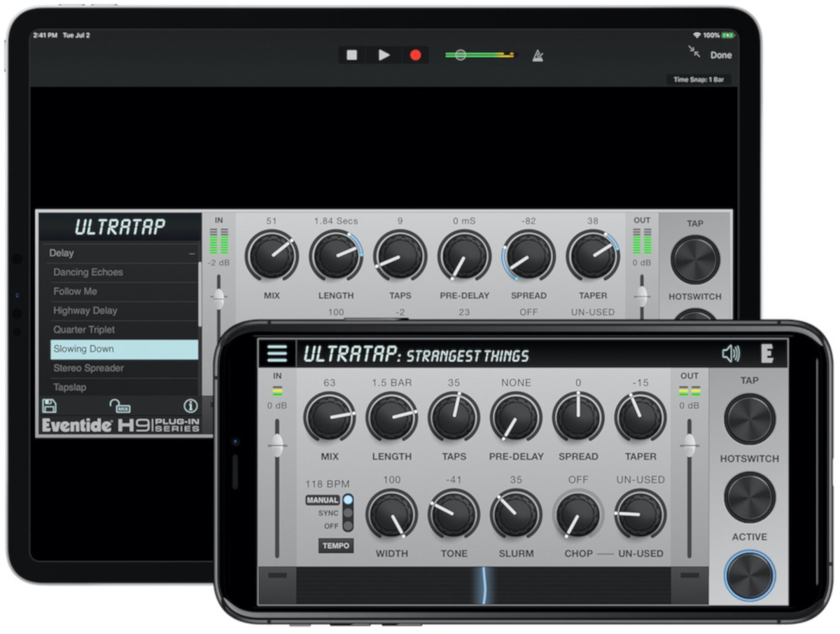Image resolution: width=840 pixels, height=634 pixels.
Task: Click the TONE knob
Action: coord(454,514)
